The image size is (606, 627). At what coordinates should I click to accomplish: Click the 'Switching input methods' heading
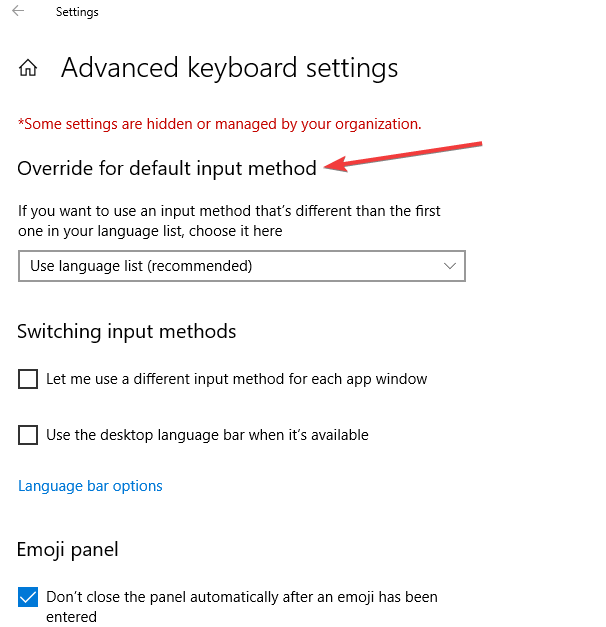[127, 331]
